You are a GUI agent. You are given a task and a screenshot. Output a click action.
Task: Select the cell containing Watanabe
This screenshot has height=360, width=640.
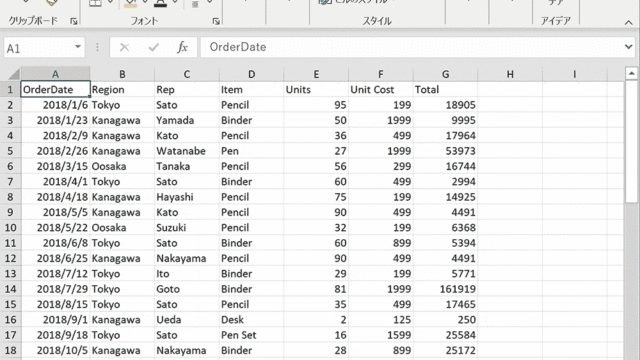click(x=187, y=151)
